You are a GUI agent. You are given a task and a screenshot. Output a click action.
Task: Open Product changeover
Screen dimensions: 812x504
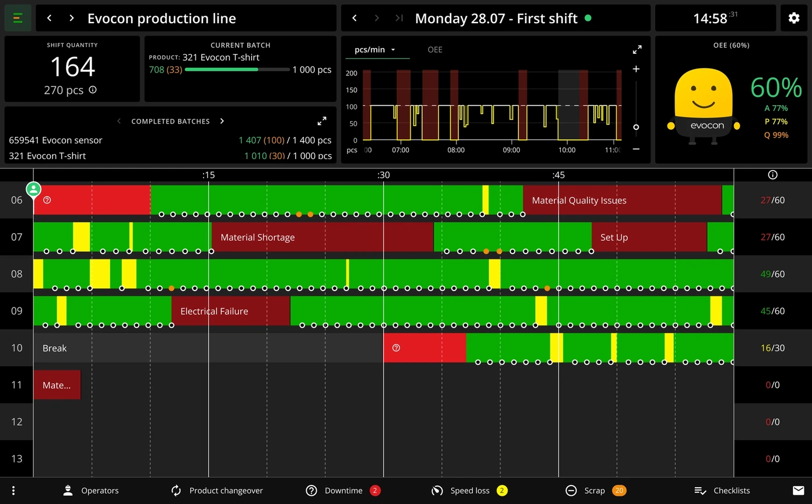(x=217, y=491)
